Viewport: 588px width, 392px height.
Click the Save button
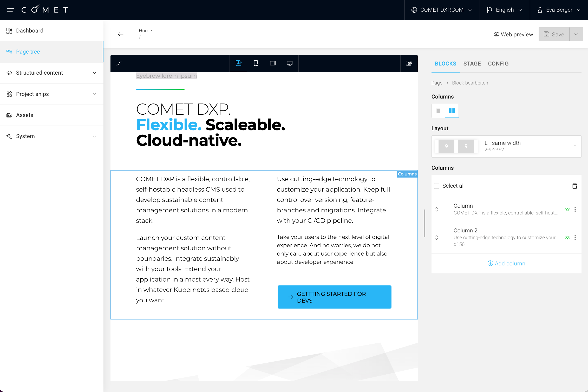pos(554,34)
